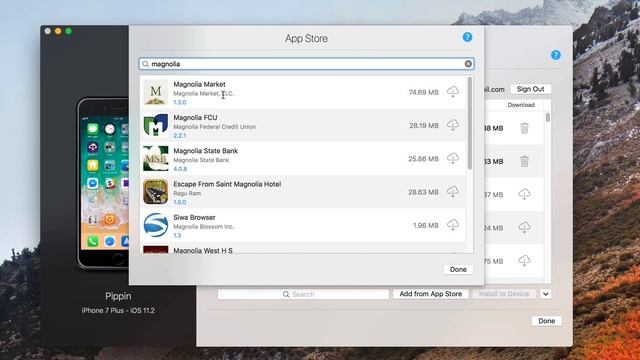Focus background library Search field
The width and height of the screenshot is (640, 360).
(x=303, y=294)
